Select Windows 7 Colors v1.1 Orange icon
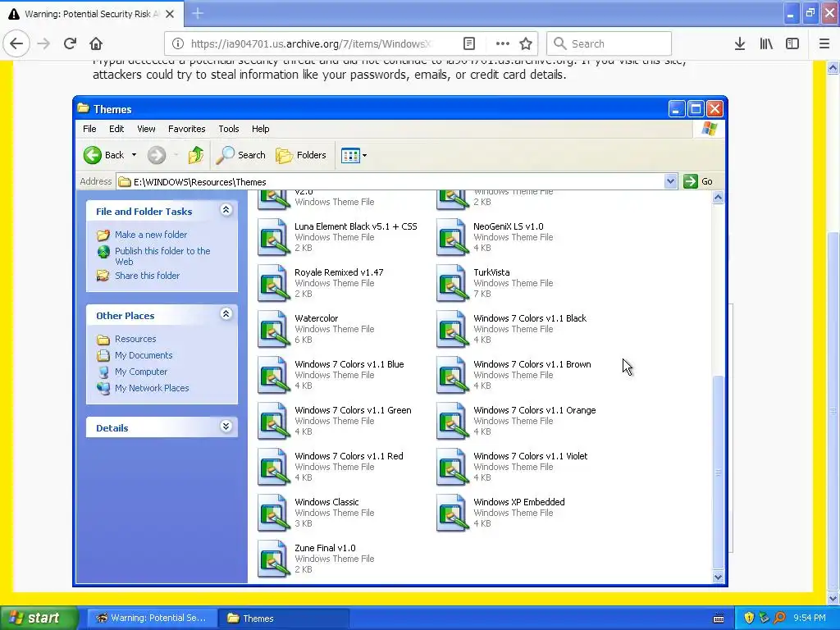This screenshot has width=840, height=630. click(453, 421)
